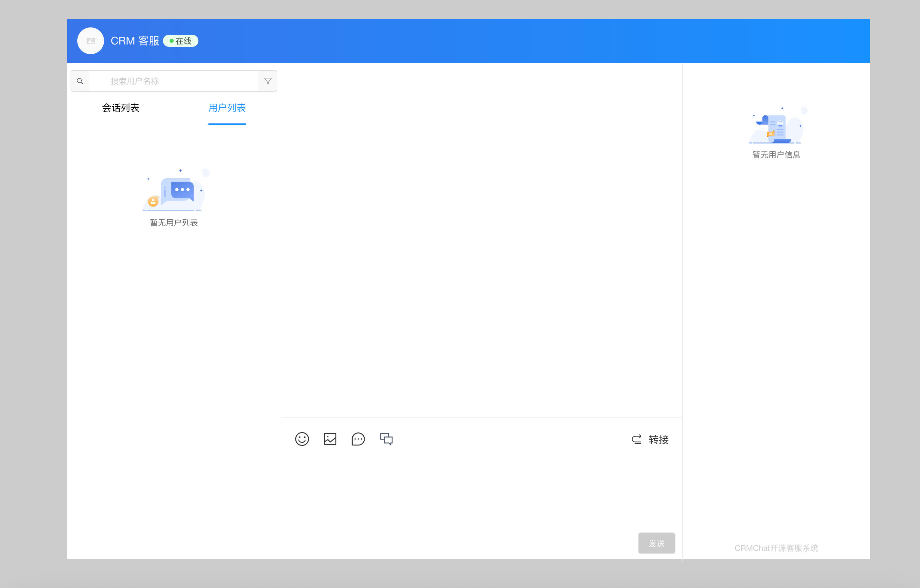Open the CRMChat开源客服系统 footer link
The height and width of the screenshot is (588, 920).
[x=776, y=548]
